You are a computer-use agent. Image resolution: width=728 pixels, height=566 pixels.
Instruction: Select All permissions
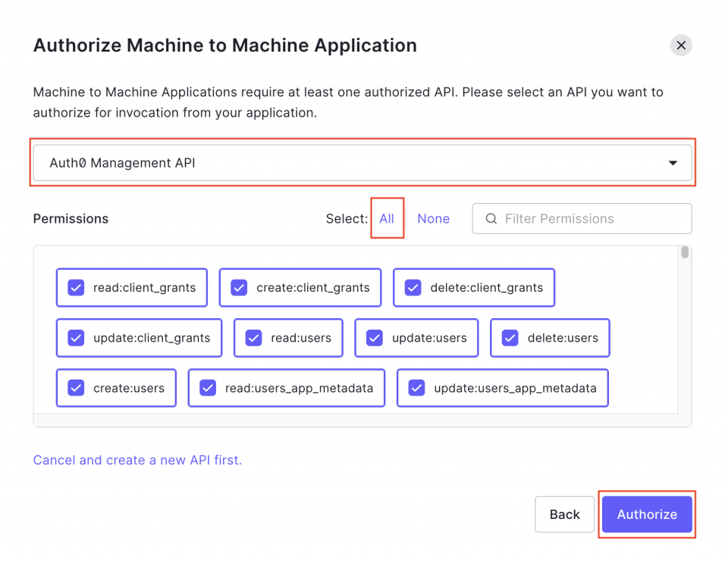(x=386, y=218)
